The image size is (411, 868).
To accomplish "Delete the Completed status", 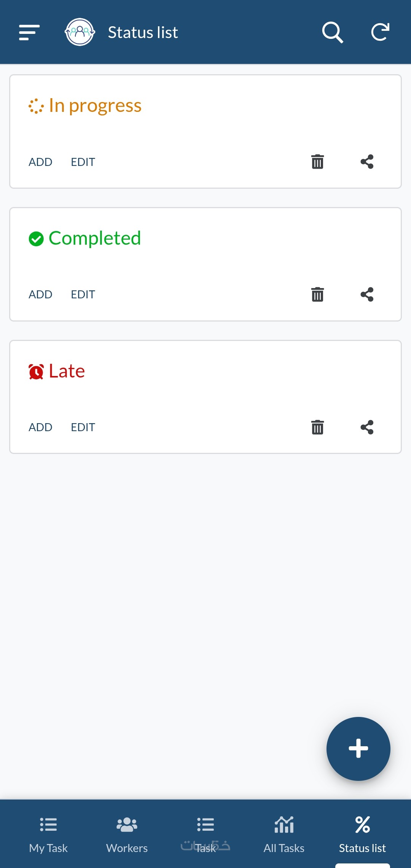I will pyautogui.click(x=317, y=295).
